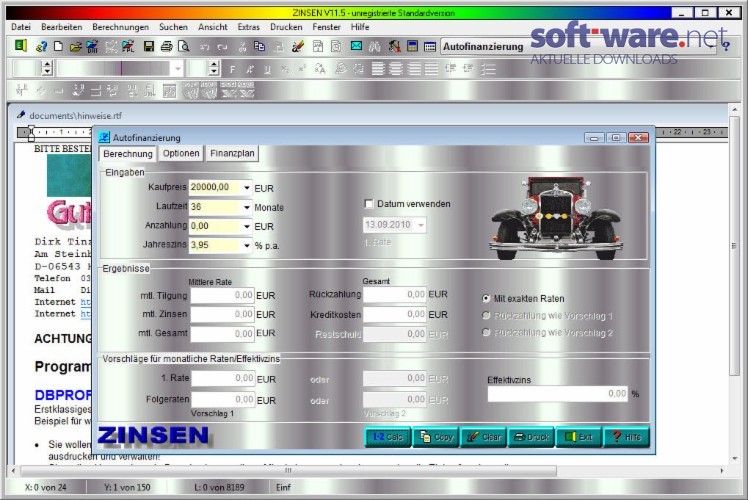Open the Extras menu
Image resolution: width=748 pixels, height=500 pixels.
249,27
